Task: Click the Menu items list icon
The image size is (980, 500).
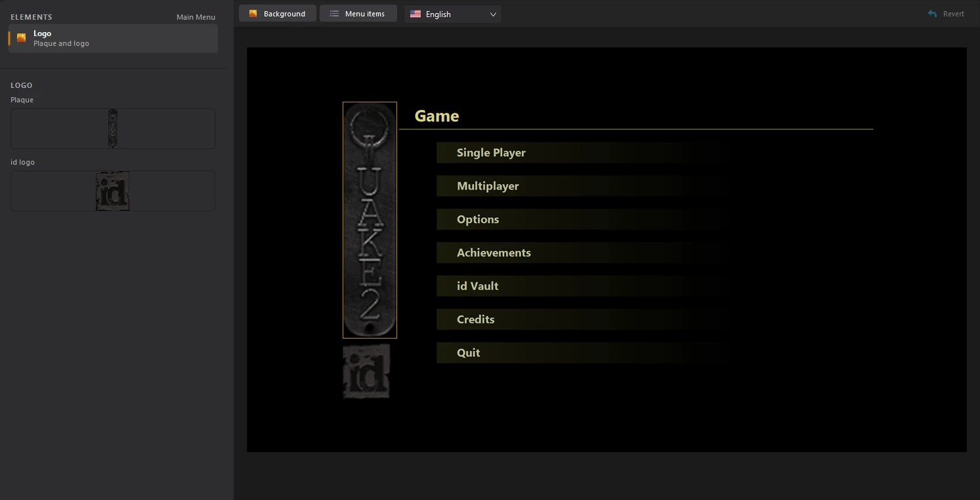Action: 334,14
